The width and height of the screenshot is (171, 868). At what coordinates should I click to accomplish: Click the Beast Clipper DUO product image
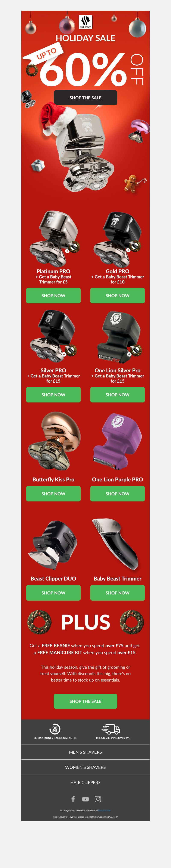coord(53,545)
